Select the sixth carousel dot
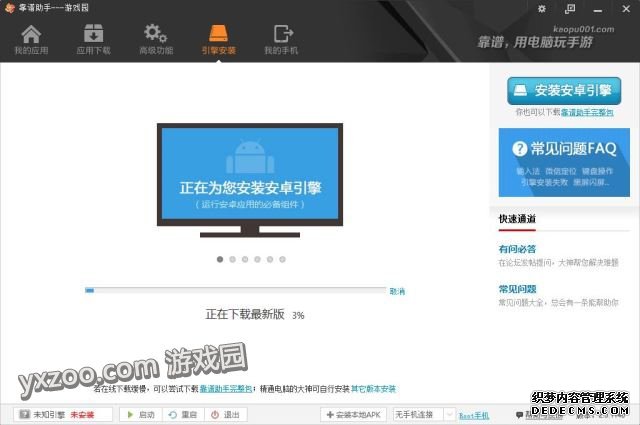640x425 pixels. click(282, 259)
